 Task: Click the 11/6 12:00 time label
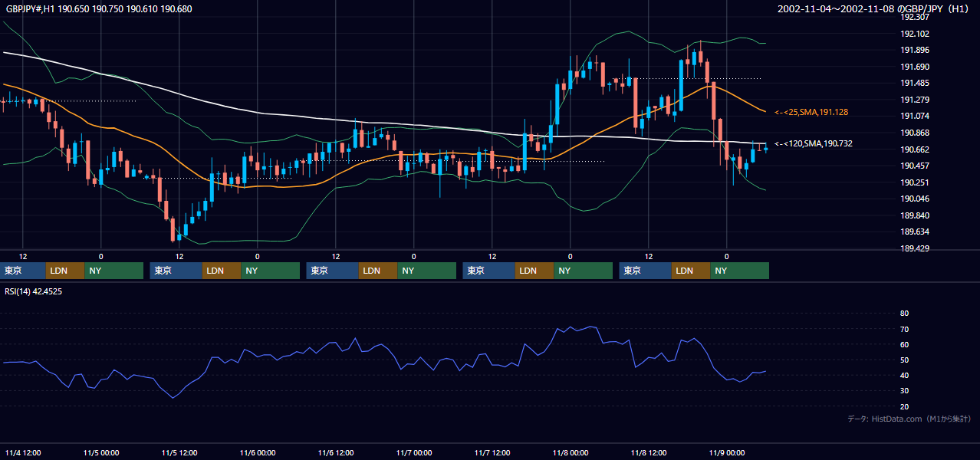coord(336,453)
